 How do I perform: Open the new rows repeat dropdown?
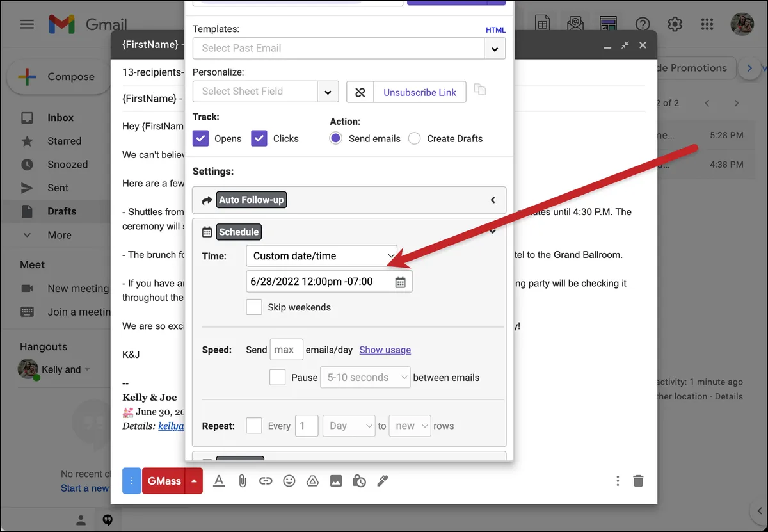pos(410,426)
